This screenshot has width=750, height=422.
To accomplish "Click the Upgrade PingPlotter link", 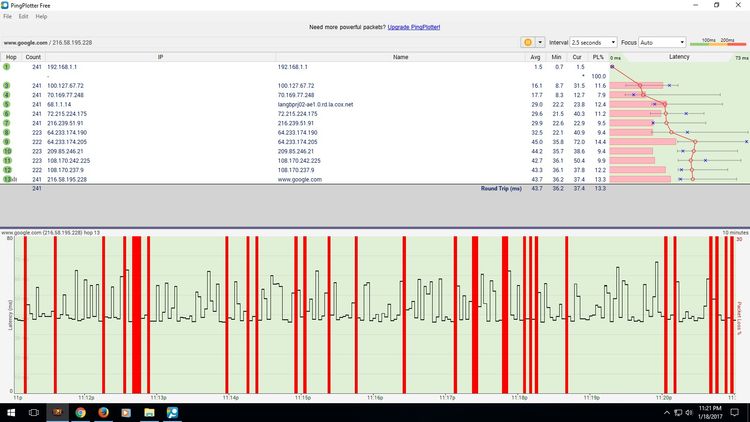I will 414,27.
